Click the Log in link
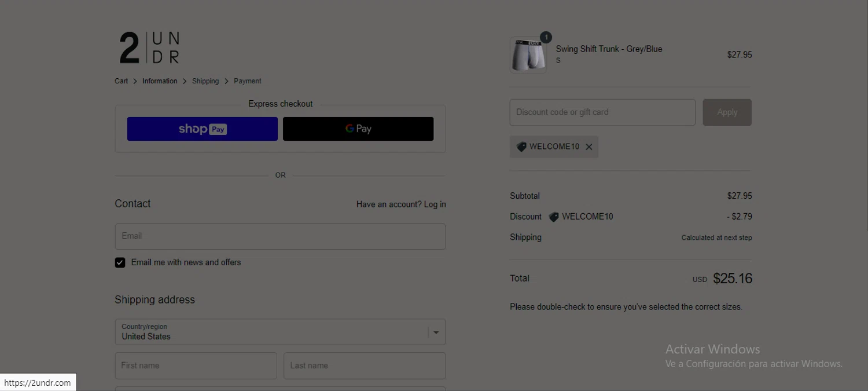Viewport: 868px width, 391px height. pyautogui.click(x=435, y=204)
